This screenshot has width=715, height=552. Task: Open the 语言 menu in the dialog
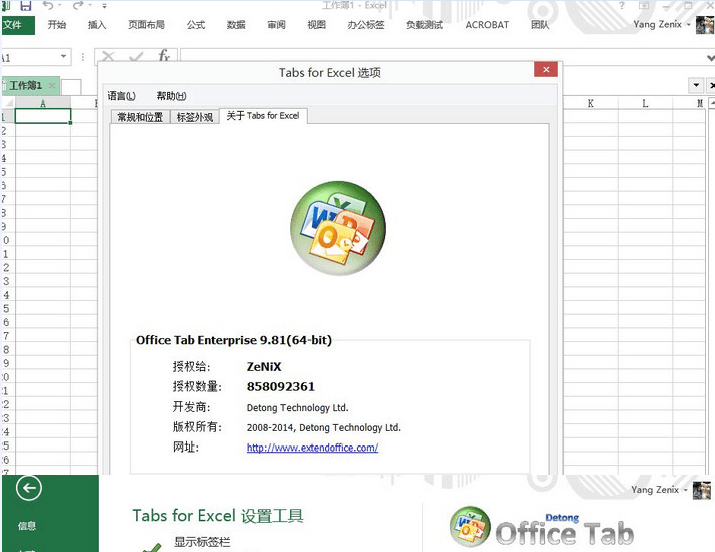[x=121, y=96]
